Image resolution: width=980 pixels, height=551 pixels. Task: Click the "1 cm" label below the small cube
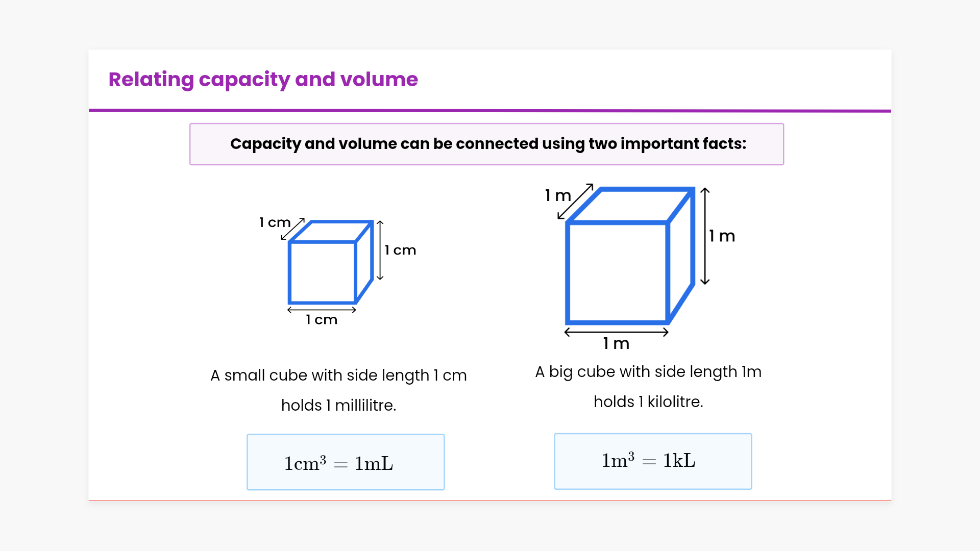point(322,320)
